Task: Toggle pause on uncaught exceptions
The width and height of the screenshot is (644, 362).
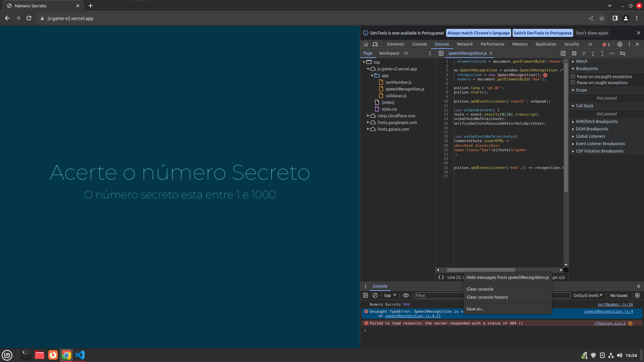Action: point(573,76)
